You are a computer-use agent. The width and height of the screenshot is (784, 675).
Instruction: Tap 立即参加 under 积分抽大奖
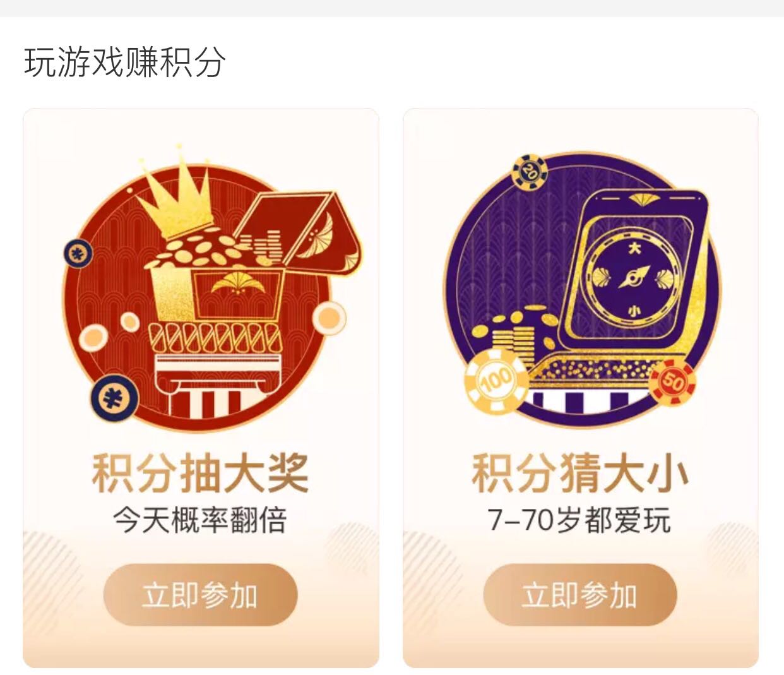pos(200,595)
